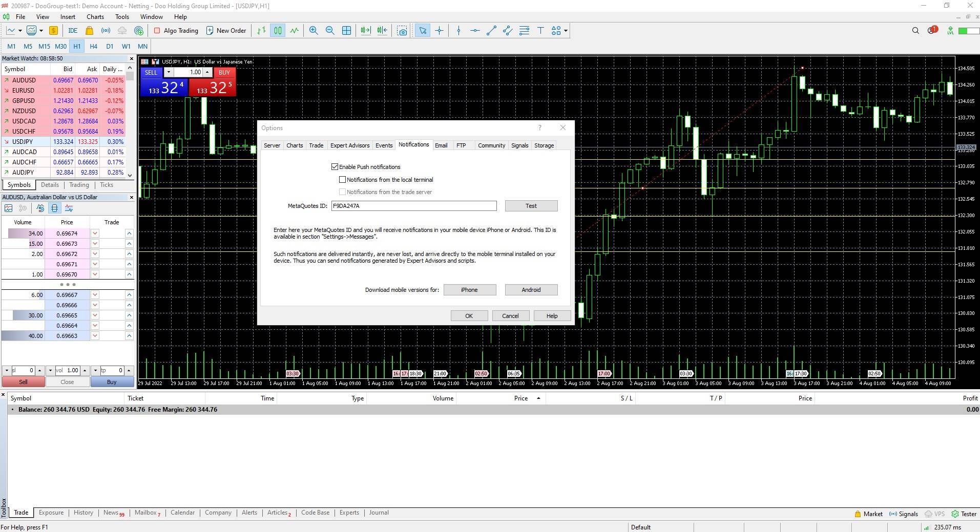Screen dimensions: 980x532
Task: Toggle the Algo Trading button
Action: (x=176, y=31)
